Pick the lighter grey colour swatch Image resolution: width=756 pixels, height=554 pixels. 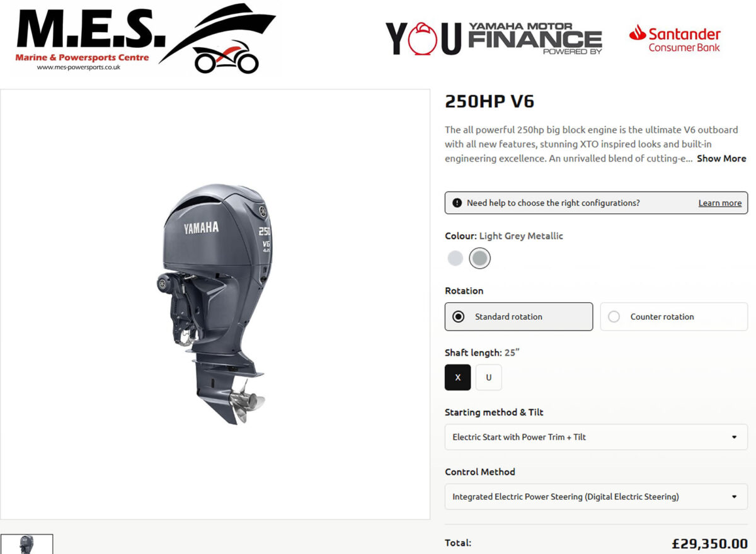tap(455, 258)
